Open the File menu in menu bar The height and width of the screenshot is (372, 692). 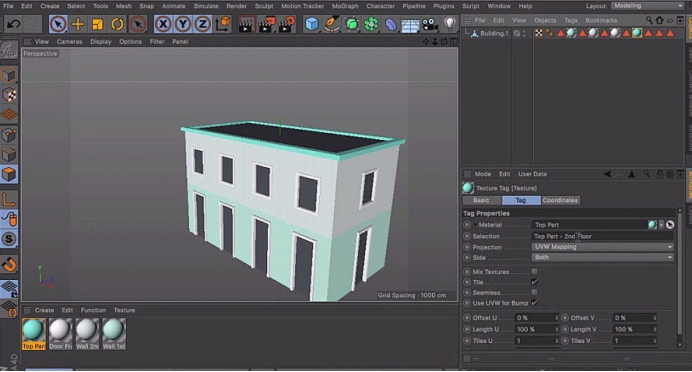point(8,6)
